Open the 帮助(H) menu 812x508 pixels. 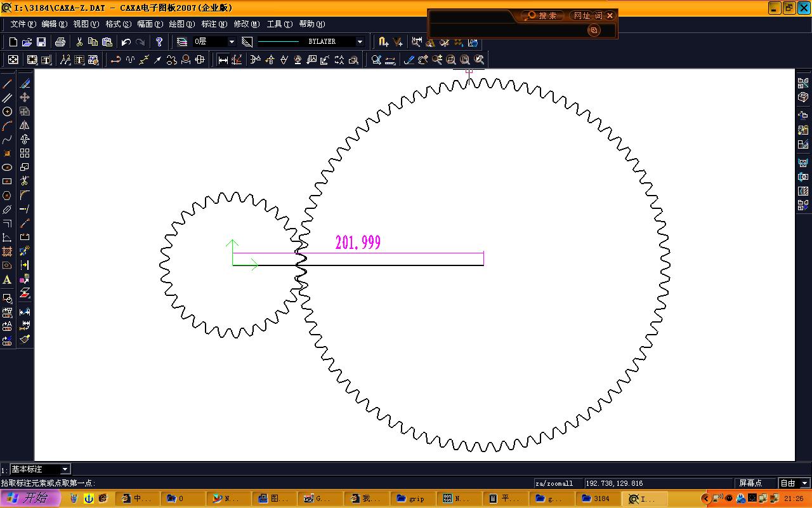coord(311,24)
